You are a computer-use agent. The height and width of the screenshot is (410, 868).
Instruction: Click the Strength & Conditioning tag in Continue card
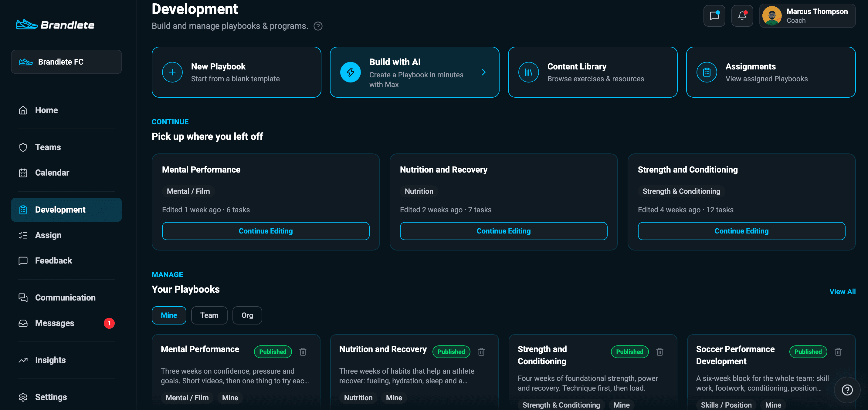pos(681,191)
